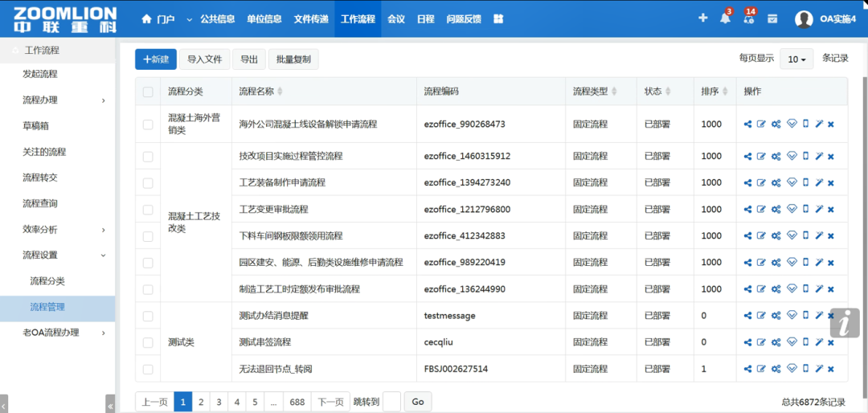The width and height of the screenshot is (868, 413).
Task: Open the plus quick-add icon in header
Action: pos(702,18)
